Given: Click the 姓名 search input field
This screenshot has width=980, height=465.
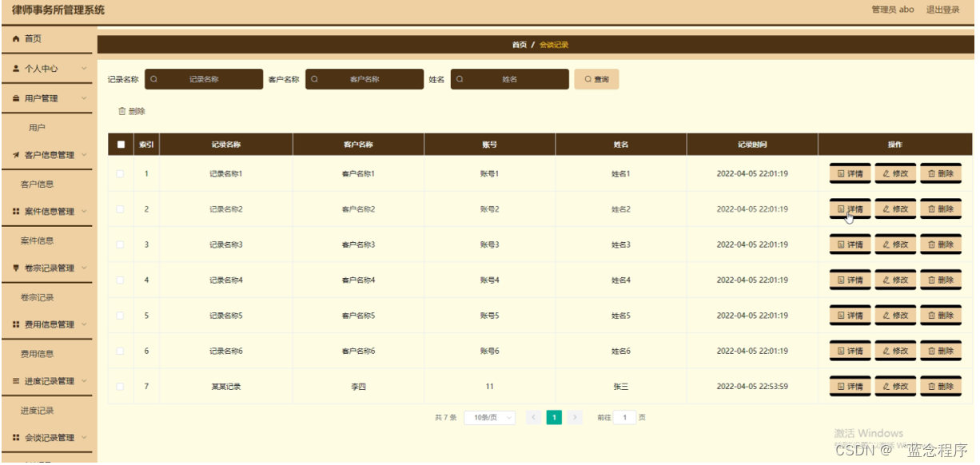Looking at the screenshot, I should pos(509,79).
